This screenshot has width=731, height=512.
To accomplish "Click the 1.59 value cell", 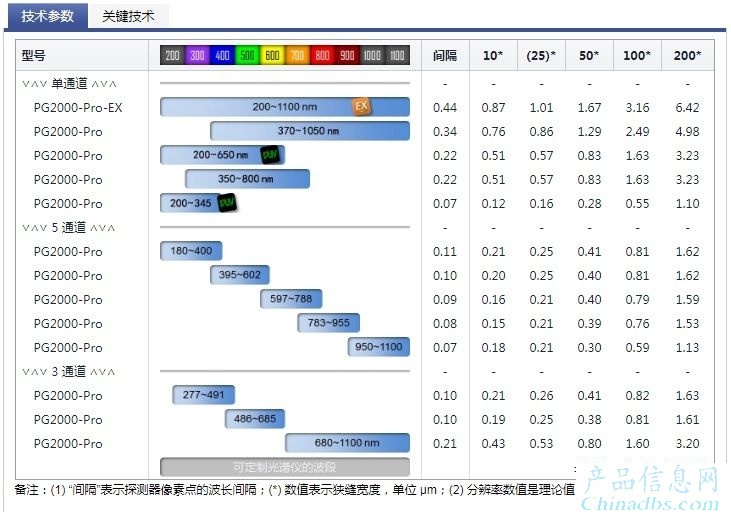I will click(x=688, y=300).
